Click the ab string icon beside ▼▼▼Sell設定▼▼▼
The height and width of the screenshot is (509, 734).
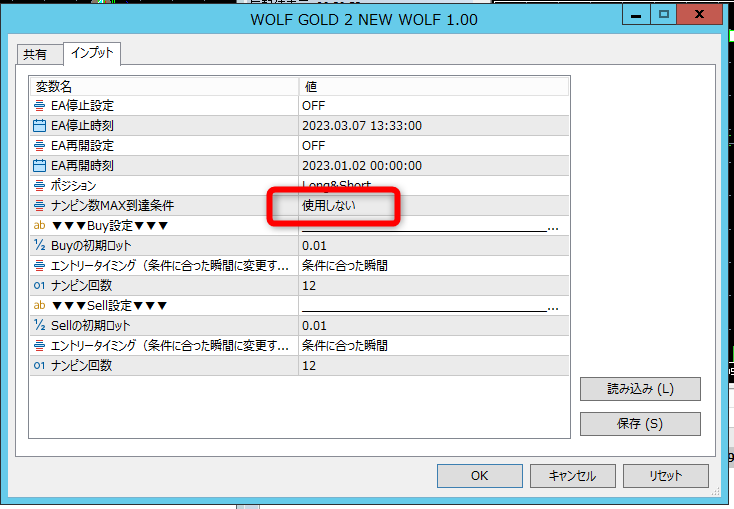click(x=40, y=305)
